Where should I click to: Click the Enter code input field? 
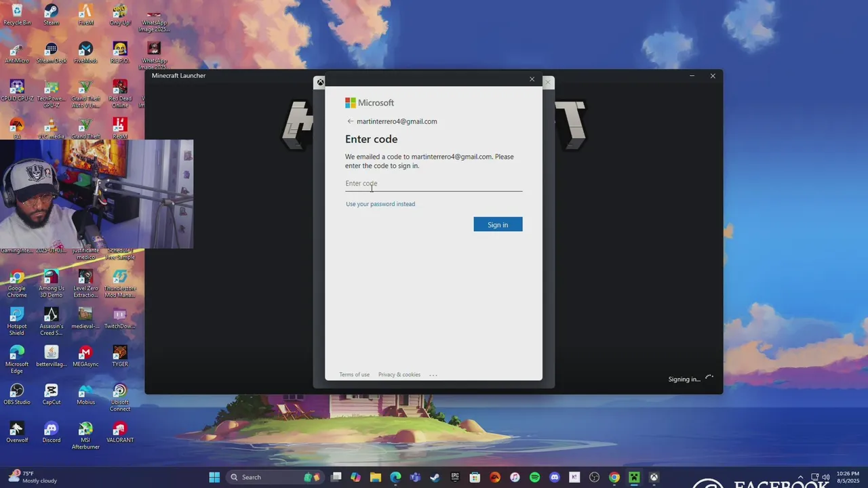pos(433,184)
